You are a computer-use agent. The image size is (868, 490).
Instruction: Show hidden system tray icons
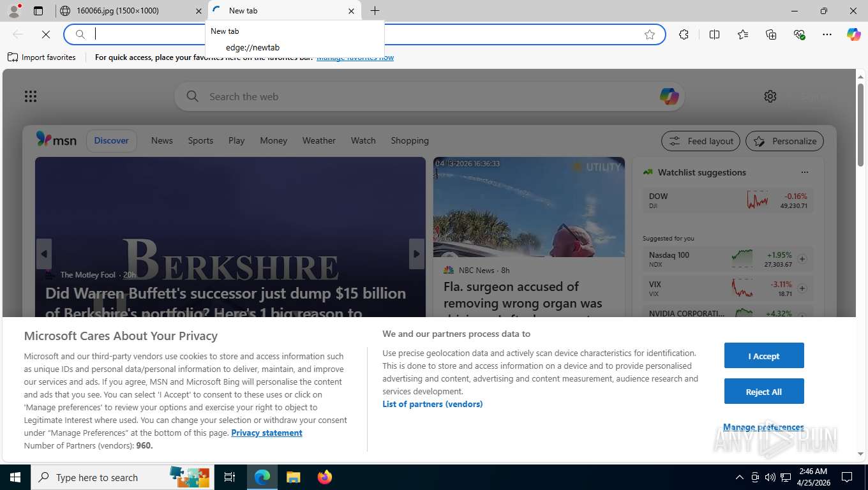(x=739, y=477)
